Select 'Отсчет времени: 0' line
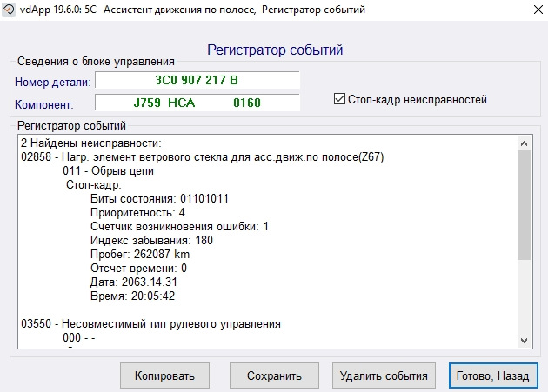 (x=139, y=268)
